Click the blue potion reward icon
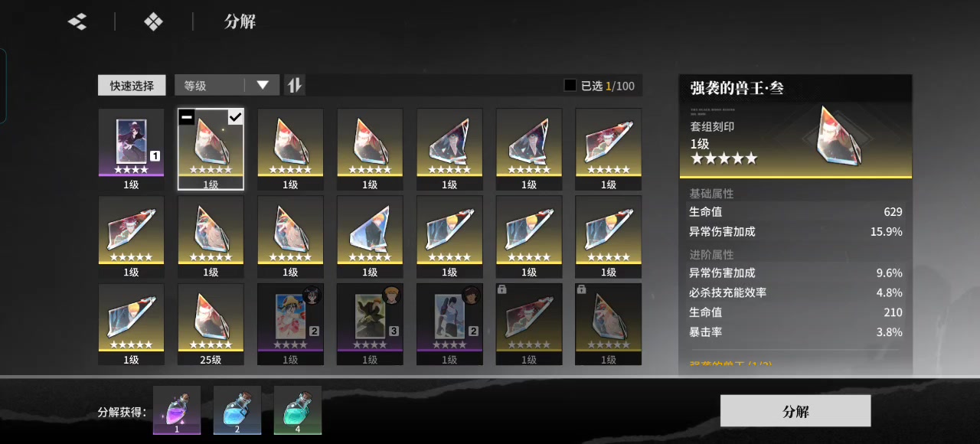Screen dimensions: 980x444 click(237, 410)
